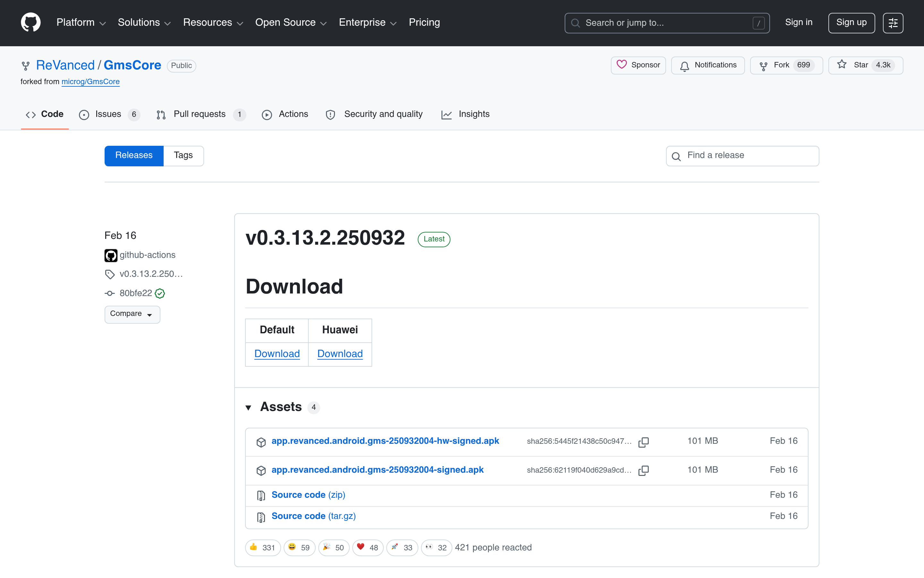The image size is (924, 578).
Task: Open the Issues tab
Action: click(110, 114)
